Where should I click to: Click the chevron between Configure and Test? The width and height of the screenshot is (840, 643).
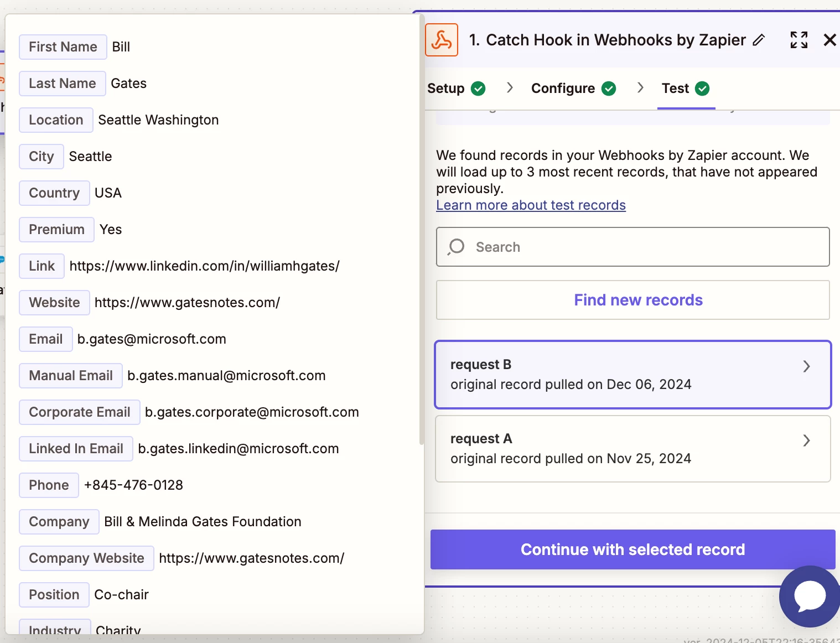click(640, 87)
